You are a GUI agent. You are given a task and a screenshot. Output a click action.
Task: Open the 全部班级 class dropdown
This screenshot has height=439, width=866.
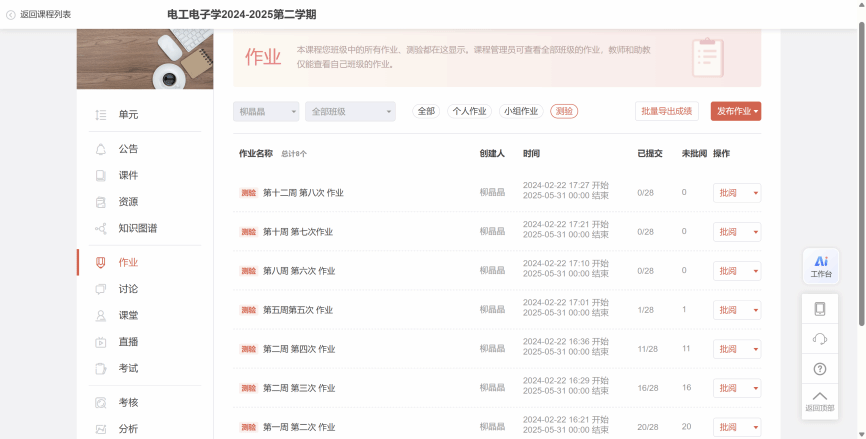click(x=349, y=112)
